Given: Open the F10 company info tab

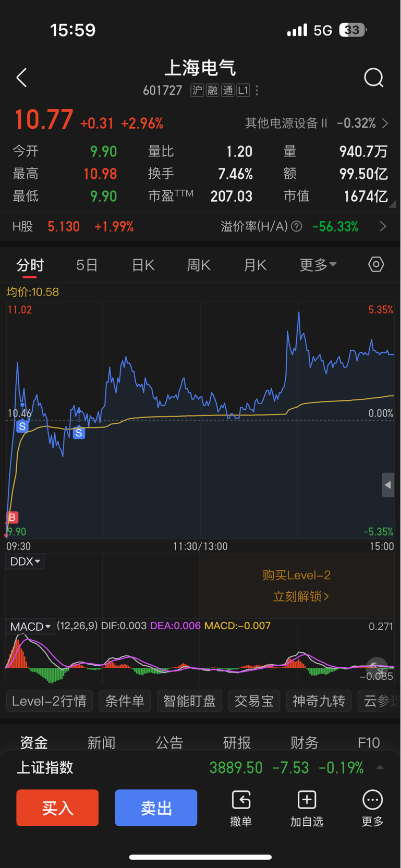Looking at the screenshot, I should coord(369,742).
